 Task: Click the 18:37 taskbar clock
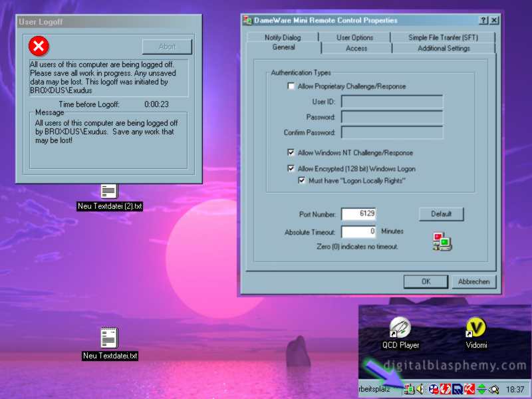coord(515,389)
